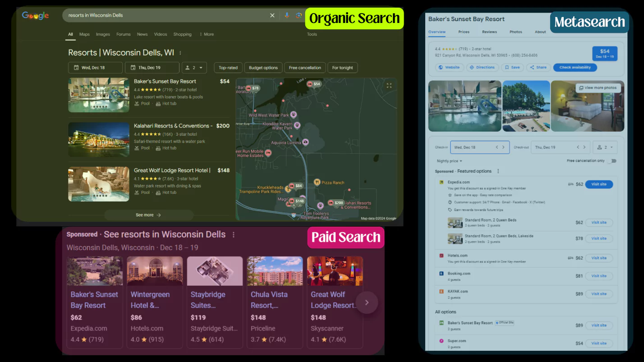This screenshot has height=362, width=644.
Task: Click the Save button in hotel panel
Action: tap(512, 67)
